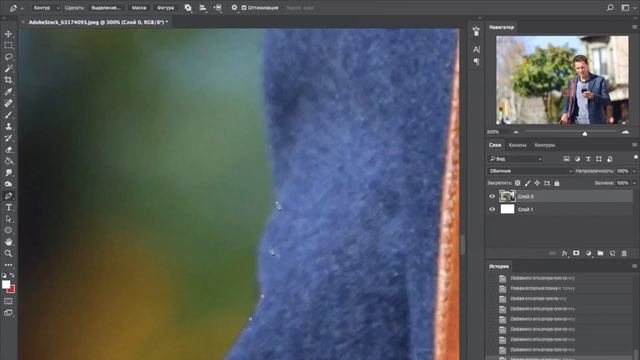Add a layer mask
Screen dimensions: 640x360
(x=576, y=253)
